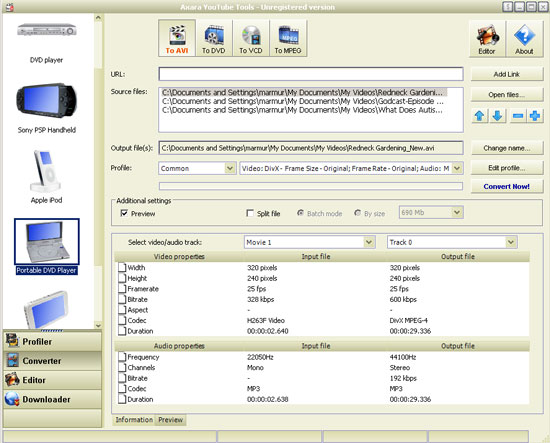The image size is (550, 443).
Task: Choose the Portable DVD Player profile
Action: pyautogui.click(x=47, y=247)
